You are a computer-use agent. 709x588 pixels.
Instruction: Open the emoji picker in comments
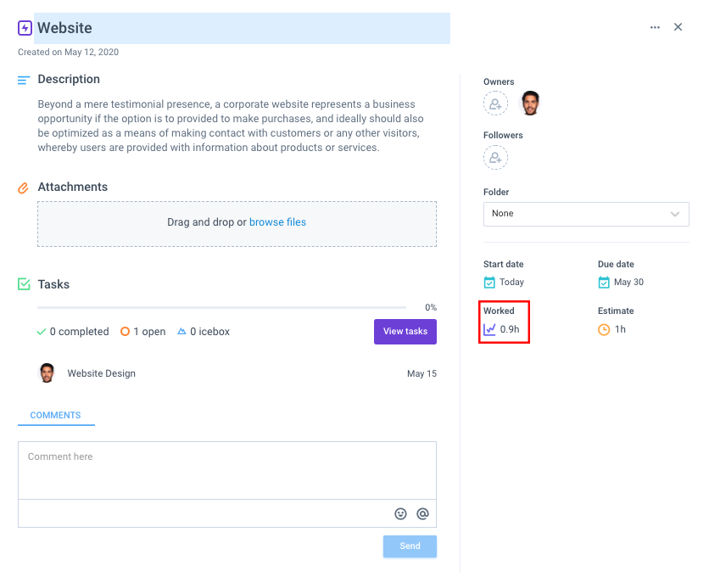tap(400, 514)
